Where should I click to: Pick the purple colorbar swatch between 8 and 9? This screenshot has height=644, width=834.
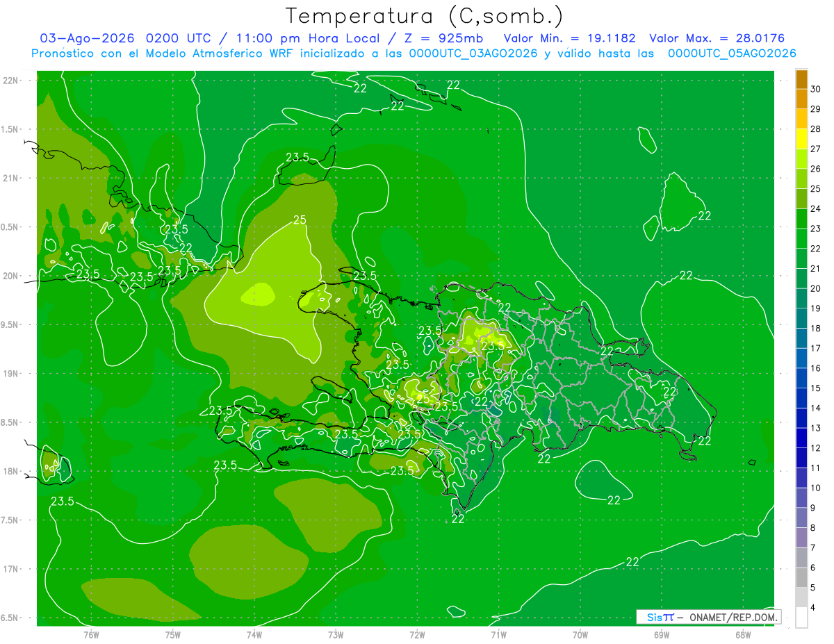point(801,518)
